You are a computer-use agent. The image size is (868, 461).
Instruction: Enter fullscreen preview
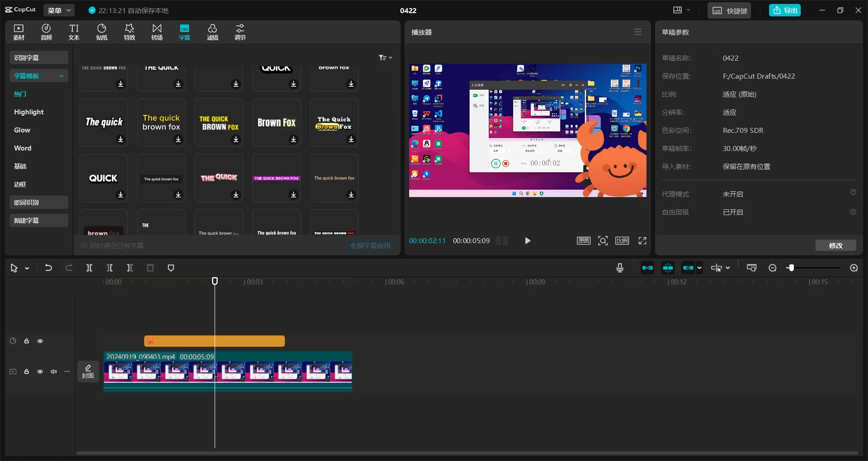tap(642, 241)
